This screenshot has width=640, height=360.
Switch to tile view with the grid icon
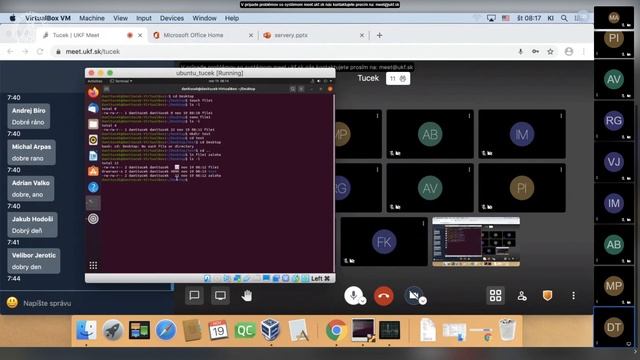[x=496, y=296]
